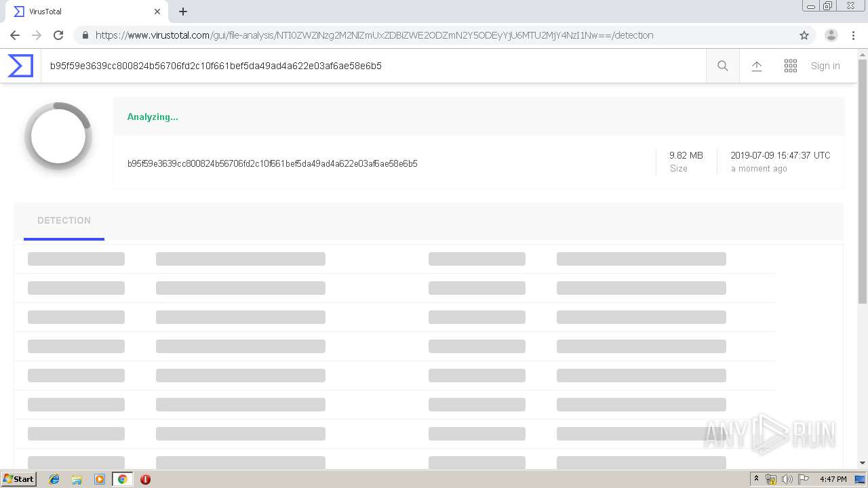868x488 pixels.
Task: Click the file hash in details row
Action: (273, 163)
